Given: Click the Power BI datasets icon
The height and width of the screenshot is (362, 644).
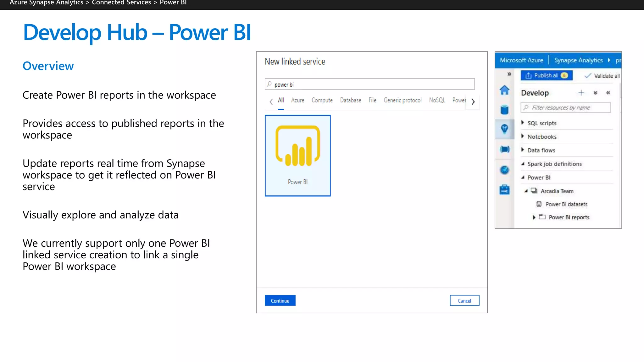Looking at the screenshot, I should point(539,204).
